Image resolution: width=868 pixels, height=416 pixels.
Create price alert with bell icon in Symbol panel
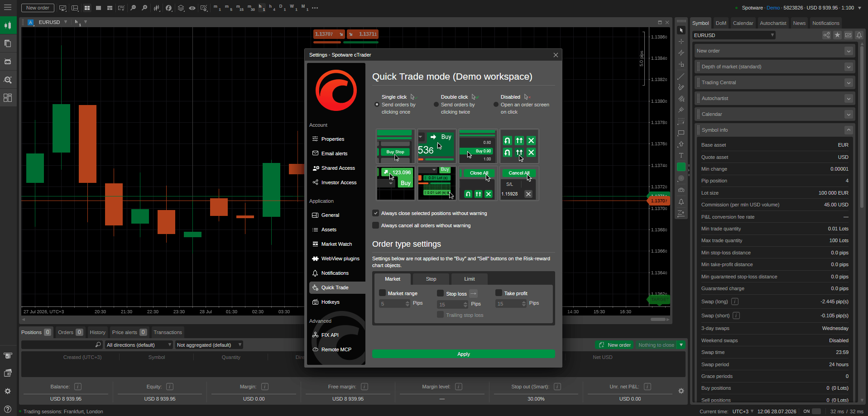coord(859,35)
